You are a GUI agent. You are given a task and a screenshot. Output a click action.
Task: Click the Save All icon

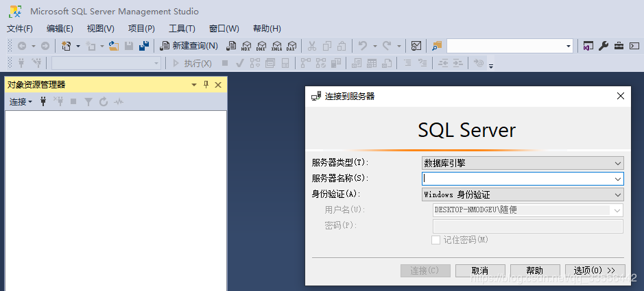coord(144,46)
